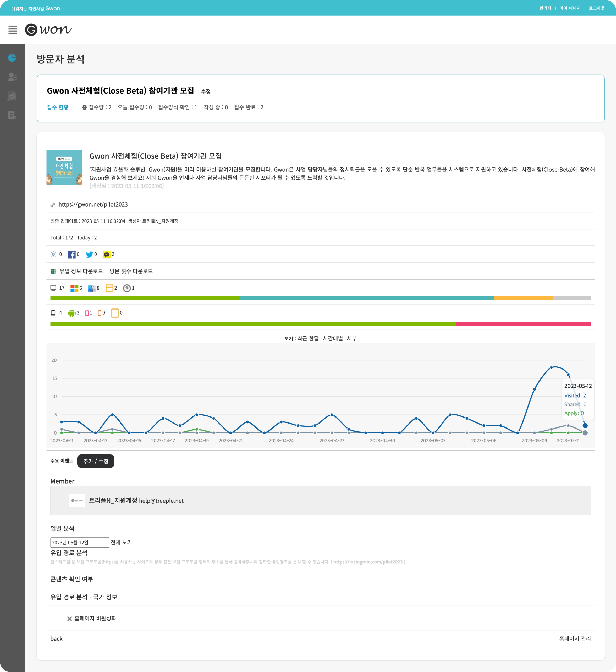
Task: Click the orange phone icon showing 0
Action: coord(99,313)
